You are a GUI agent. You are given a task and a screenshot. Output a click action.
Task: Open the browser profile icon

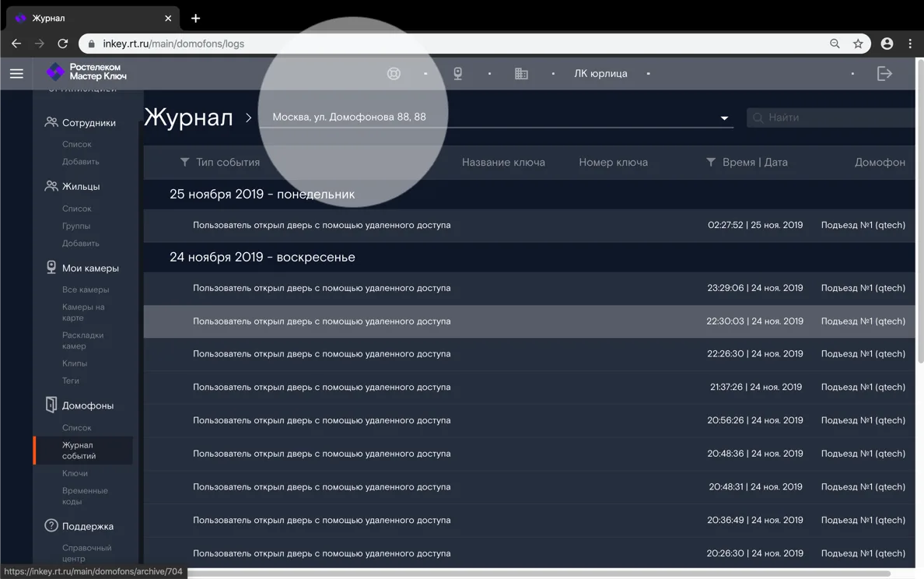[x=887, y=44]
